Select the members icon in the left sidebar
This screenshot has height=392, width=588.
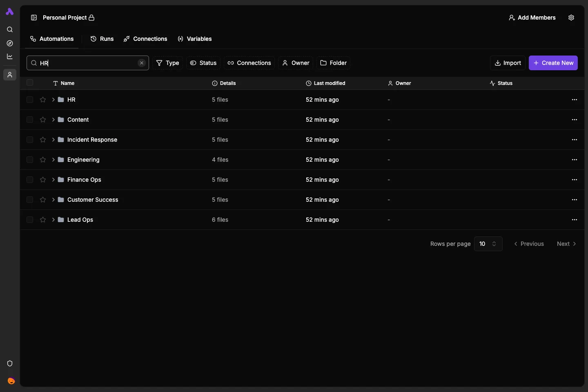(10, 75)
